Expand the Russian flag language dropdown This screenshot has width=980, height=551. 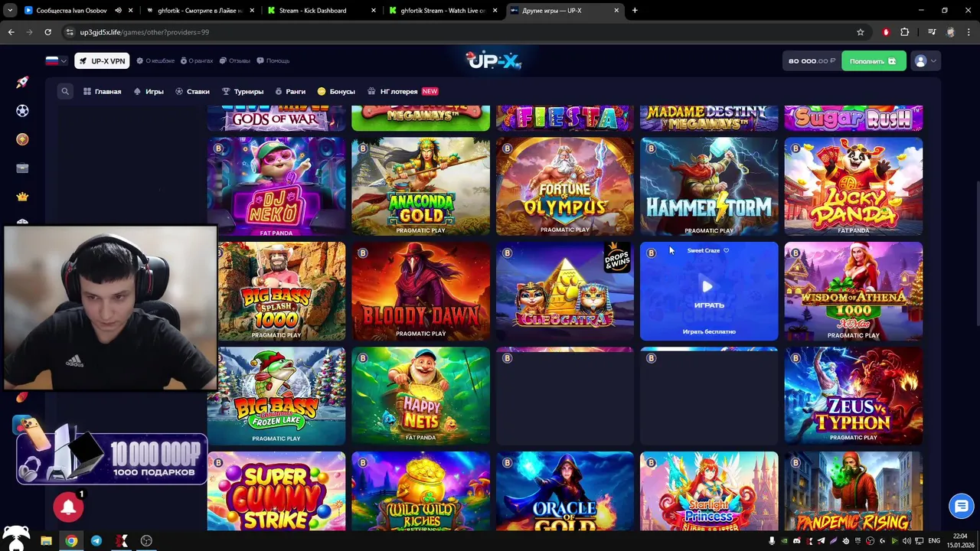click(57, 60)
